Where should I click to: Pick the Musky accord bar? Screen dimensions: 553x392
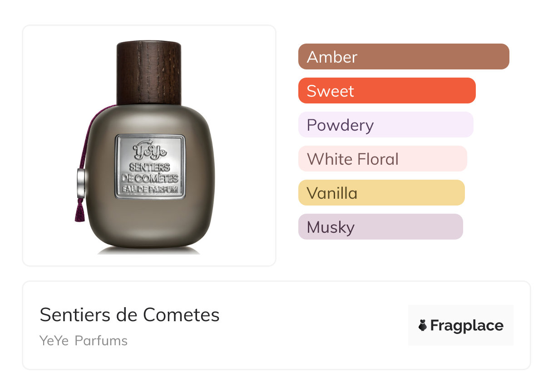pos(380,227)
